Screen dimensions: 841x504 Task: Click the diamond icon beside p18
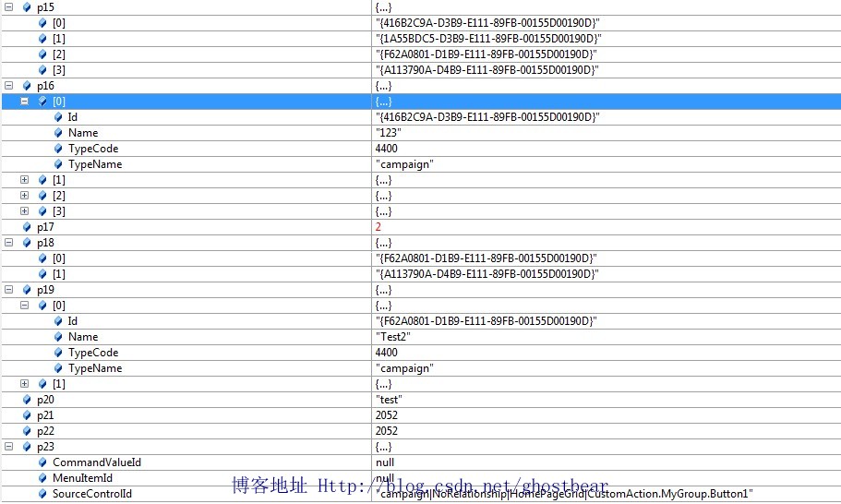(27, 243)
